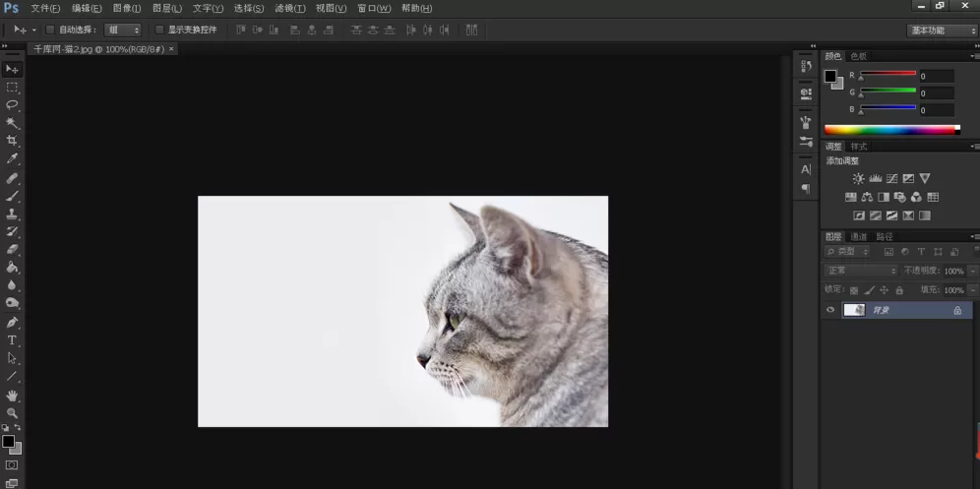Image resolution: width=980 pixels, height=489 pixels.
Task: Select the Hand tool
Action: (x=12, y=396)
